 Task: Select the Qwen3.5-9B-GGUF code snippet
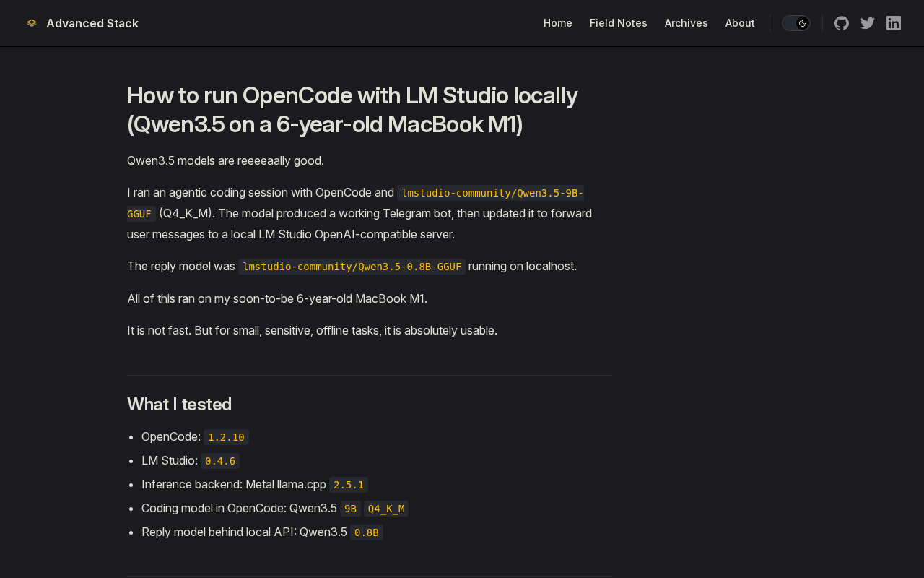click(491, 192)
